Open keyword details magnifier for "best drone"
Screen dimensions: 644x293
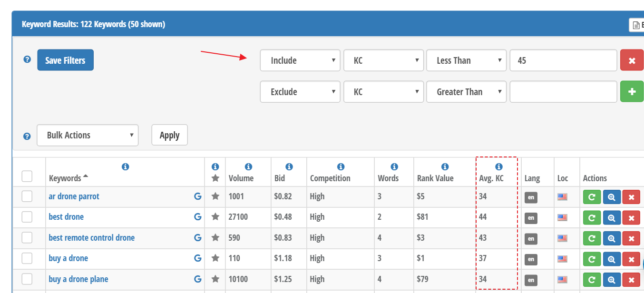click(612, 217)
